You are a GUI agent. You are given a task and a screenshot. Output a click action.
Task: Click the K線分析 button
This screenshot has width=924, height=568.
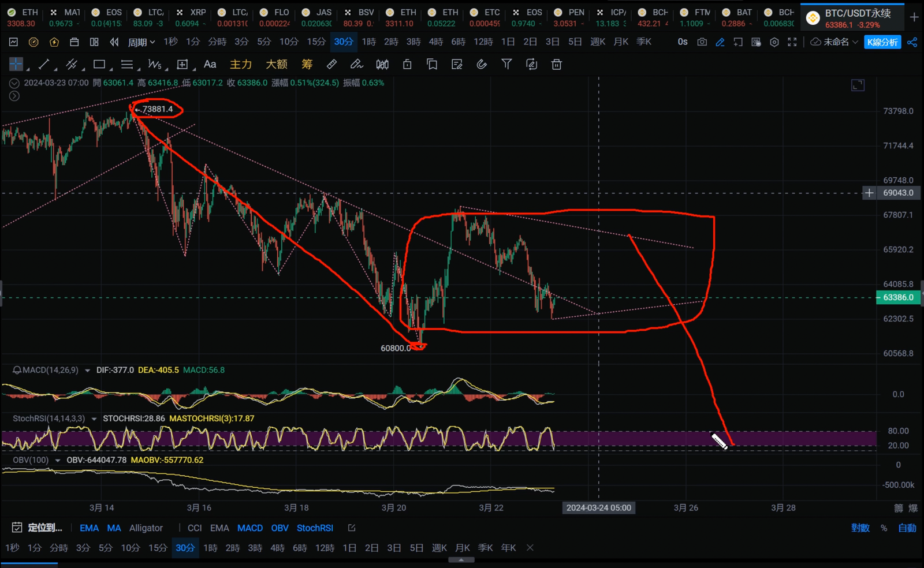pyautogui.click(x=882, y=42)
